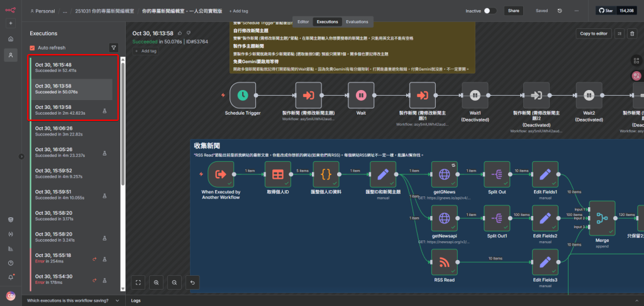Click the executions filter funnel icon
Screen dimensions: 644x306
click(113, 48)
